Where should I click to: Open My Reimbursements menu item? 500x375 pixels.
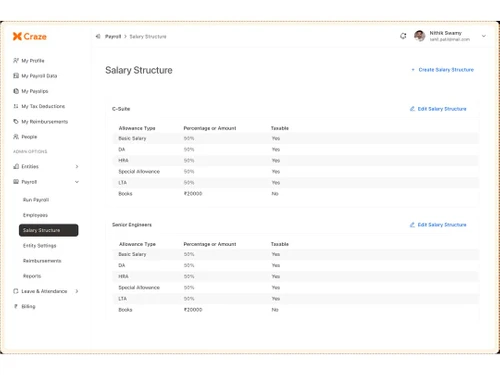[44, 122]
